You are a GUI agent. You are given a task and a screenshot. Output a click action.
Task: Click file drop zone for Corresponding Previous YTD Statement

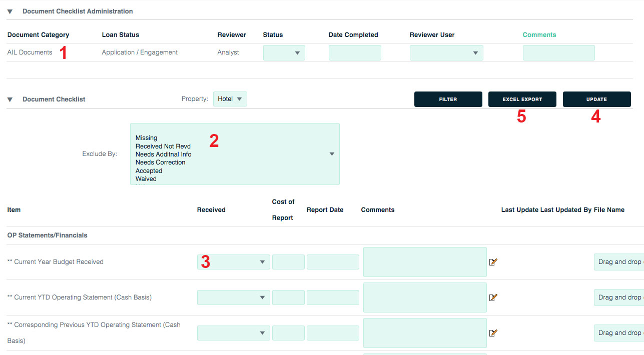click(619, 333)
